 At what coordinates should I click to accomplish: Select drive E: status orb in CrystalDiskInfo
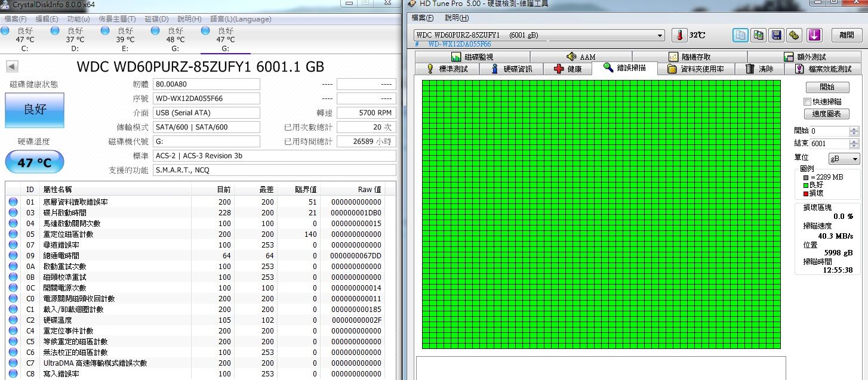click(x=105, y=30)
